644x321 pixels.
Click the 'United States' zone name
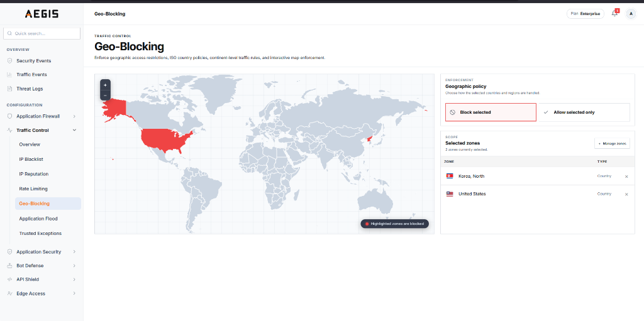point(472,193)
